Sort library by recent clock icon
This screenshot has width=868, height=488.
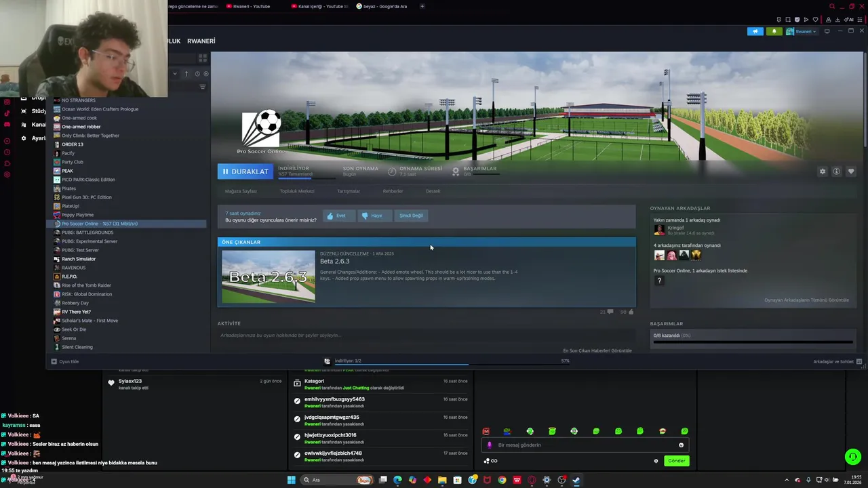[x=197, y=74]
